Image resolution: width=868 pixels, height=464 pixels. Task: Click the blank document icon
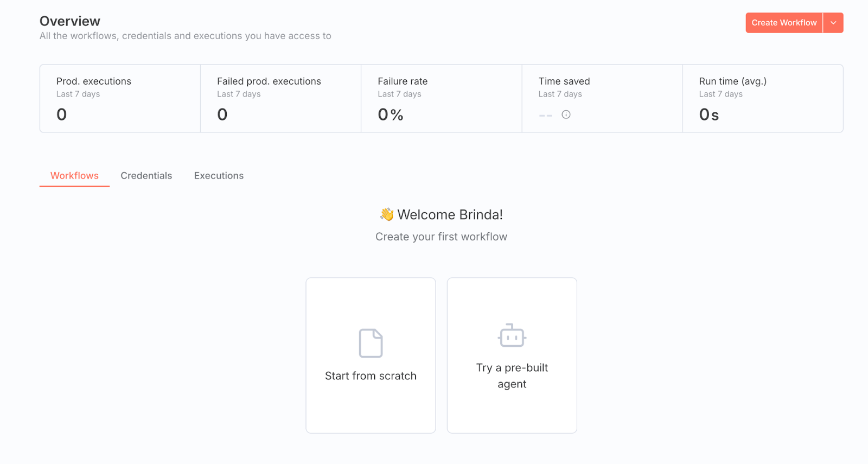371,343
